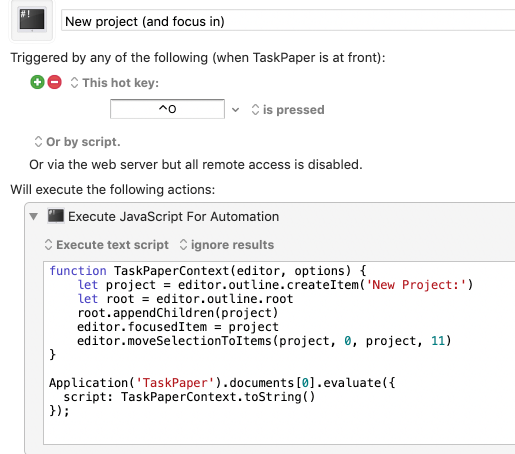Open the dropdown arrow beside the hot key field

pos(235,110)
